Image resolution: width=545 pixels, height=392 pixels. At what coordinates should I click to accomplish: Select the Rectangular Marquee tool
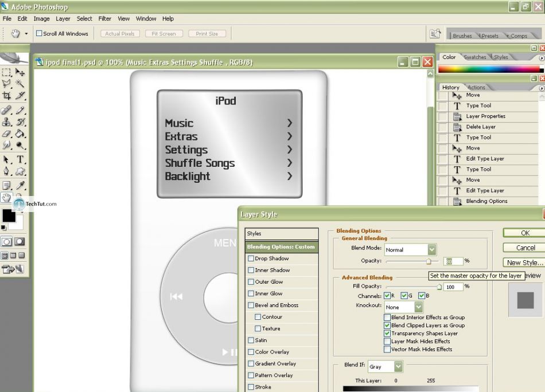coord(7,72)
